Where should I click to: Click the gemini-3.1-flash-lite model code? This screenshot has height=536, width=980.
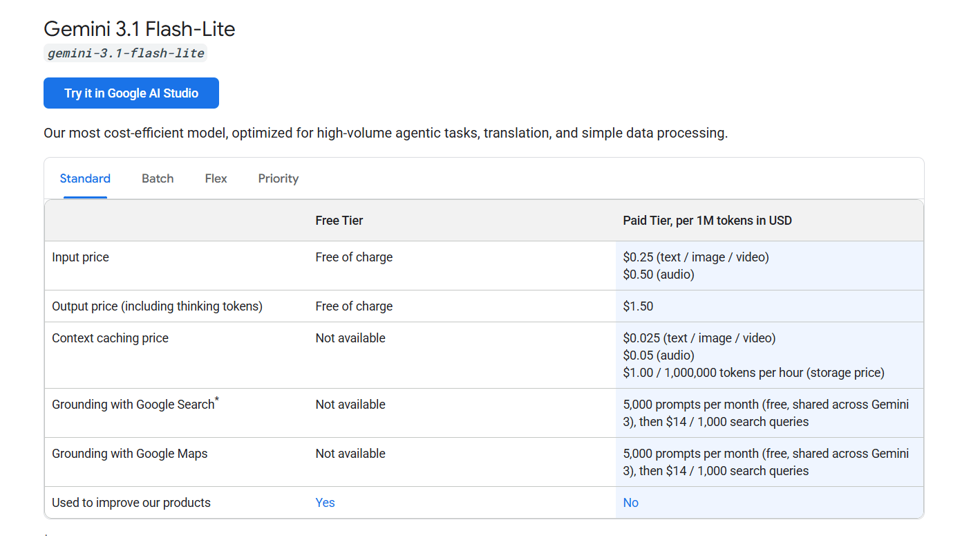point(126,53)
